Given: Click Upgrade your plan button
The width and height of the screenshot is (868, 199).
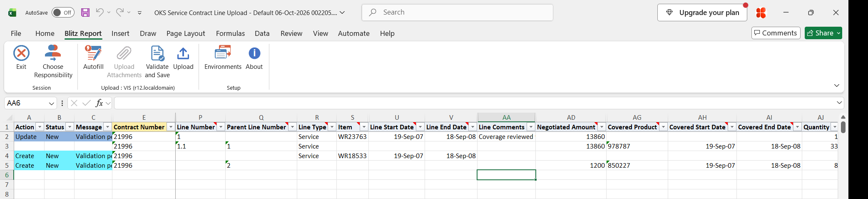Looking at the screenshot, I should pyautogui.click(x=702, y=13).
